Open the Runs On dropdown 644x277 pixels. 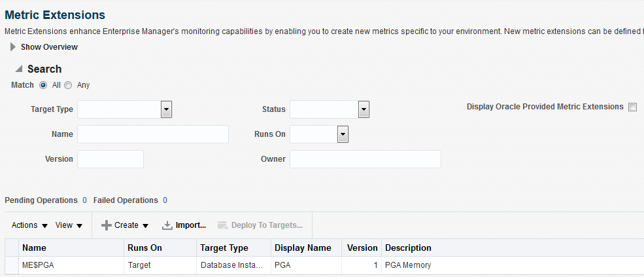click(x=342, y=134)
